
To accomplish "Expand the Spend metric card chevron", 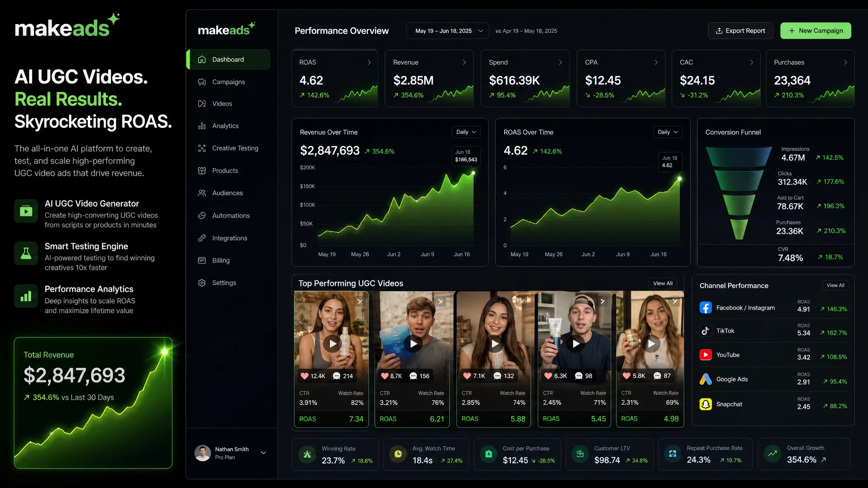I will tap(560, 62).
